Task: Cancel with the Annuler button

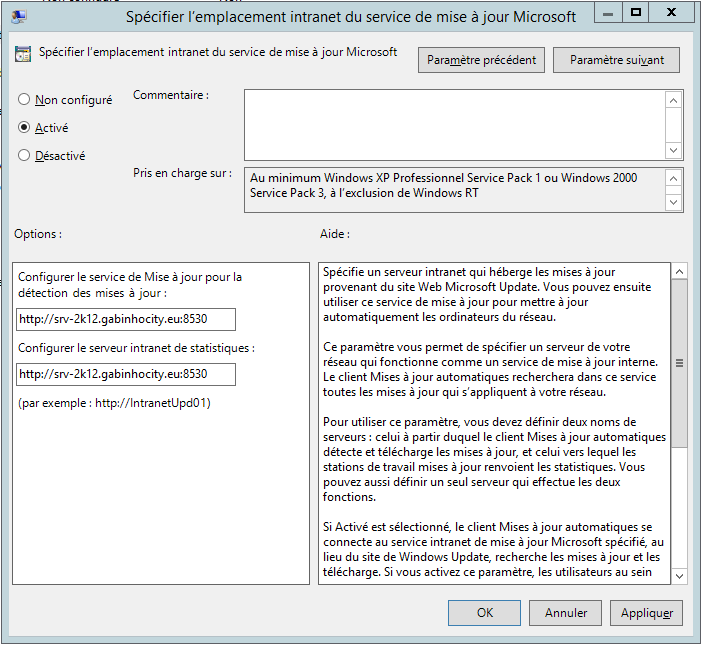Action: click(565, 613)
